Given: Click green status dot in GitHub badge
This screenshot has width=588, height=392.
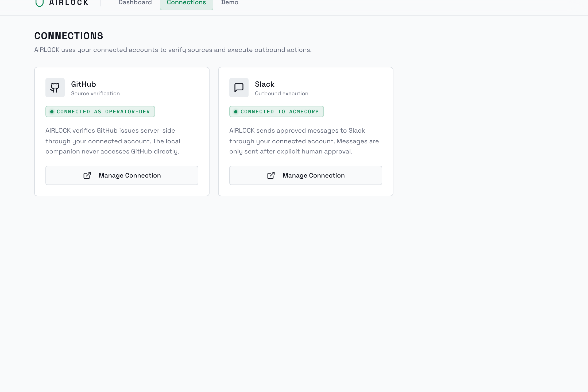Looking at the screenshot, I should pos(52,112).
